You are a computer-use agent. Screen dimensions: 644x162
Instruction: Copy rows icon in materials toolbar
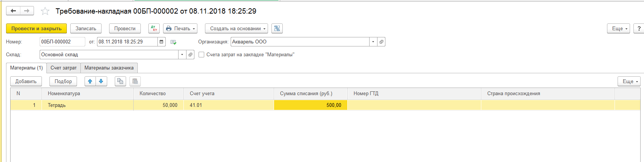point(120,81)
